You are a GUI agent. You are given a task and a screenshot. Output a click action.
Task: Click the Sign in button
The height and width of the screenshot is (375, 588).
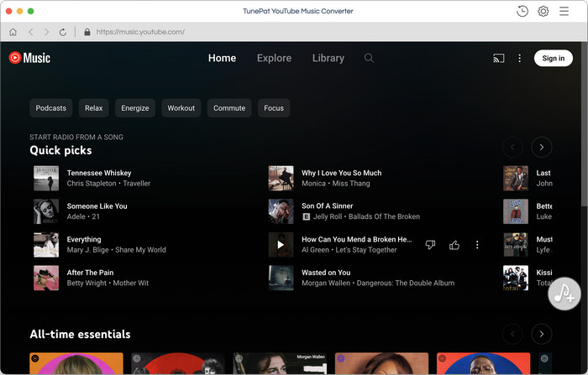click(553, 58)
